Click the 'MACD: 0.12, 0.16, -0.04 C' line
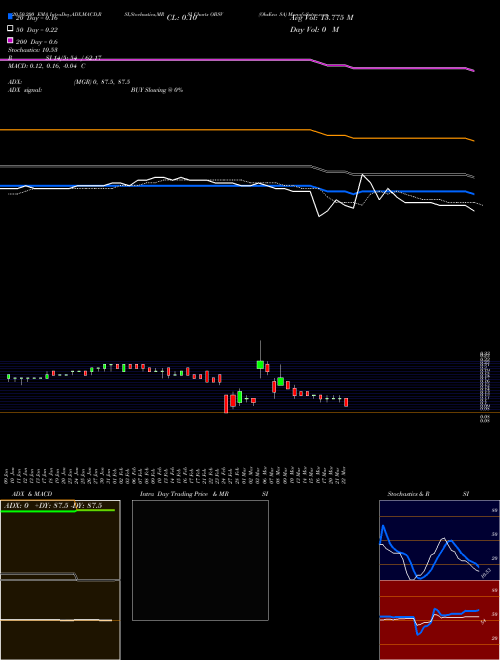Viewport: 500px width, 660px height. point(47,66)
